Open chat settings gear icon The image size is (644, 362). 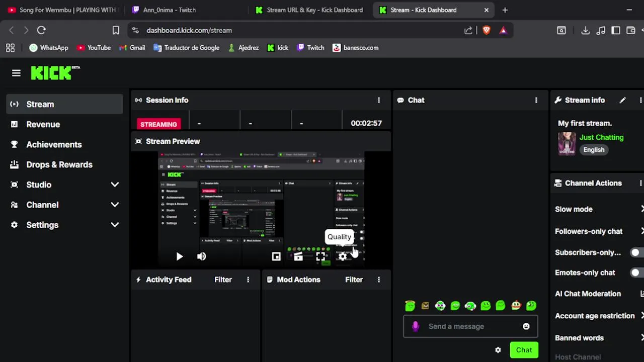point(498,350)
